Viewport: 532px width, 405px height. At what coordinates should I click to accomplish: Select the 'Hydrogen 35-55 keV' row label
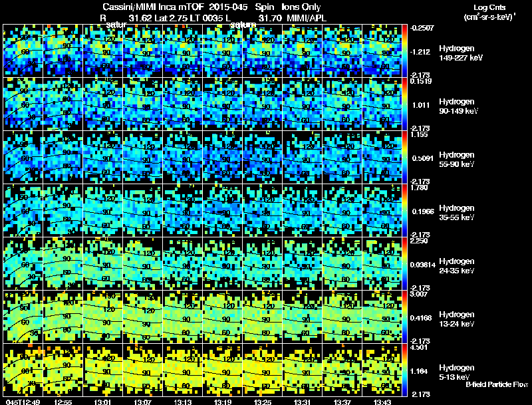[x=457, y=213]
